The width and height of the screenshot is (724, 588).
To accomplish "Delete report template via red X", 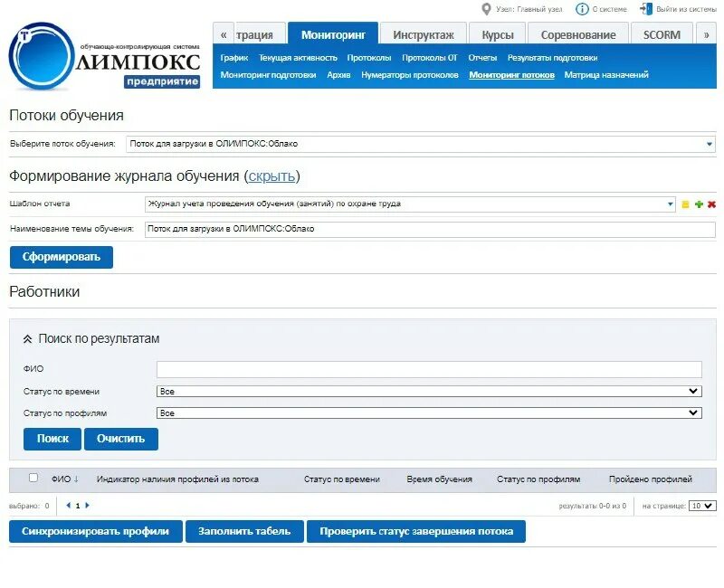I will [712, 204].
